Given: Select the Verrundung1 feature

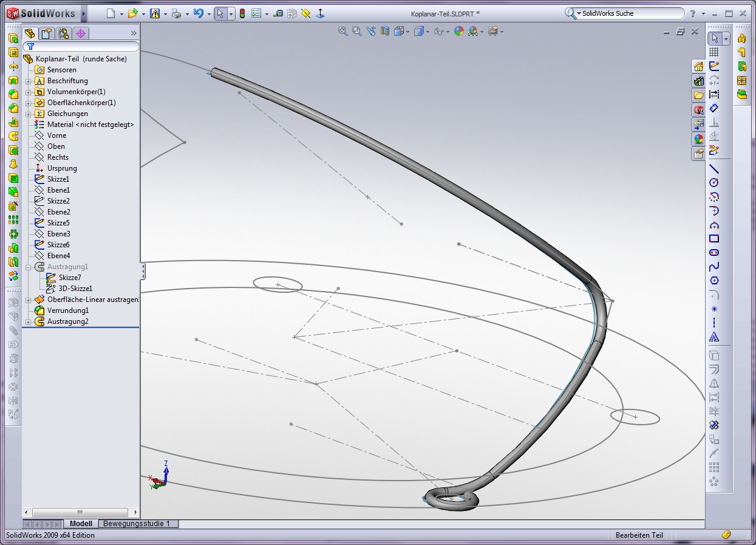Looking at the screenshot, I should [68, 310].
